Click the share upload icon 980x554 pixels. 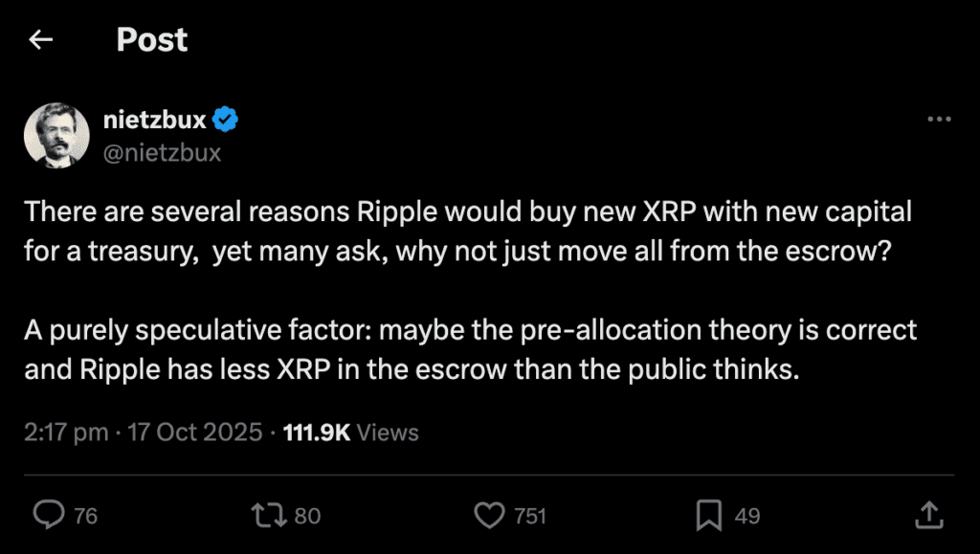click(x=927, y=516)
